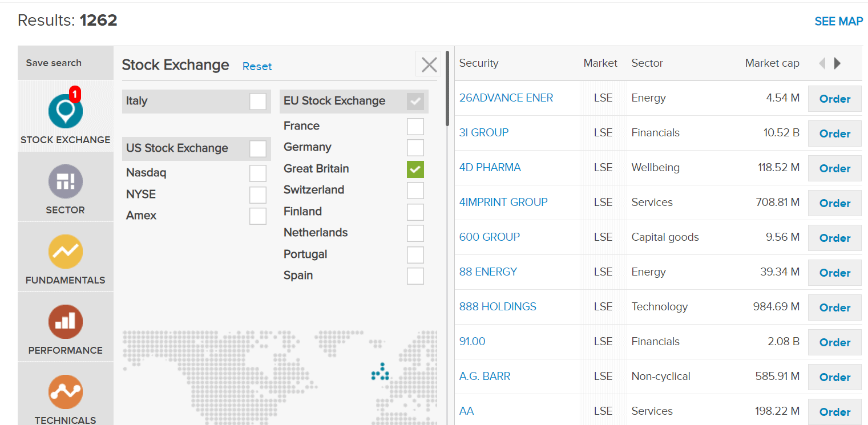Image resolution: width=868 pixels, height=425 pixels.
Task: Click the SEE MAP link
Action: tap(838, 22)
